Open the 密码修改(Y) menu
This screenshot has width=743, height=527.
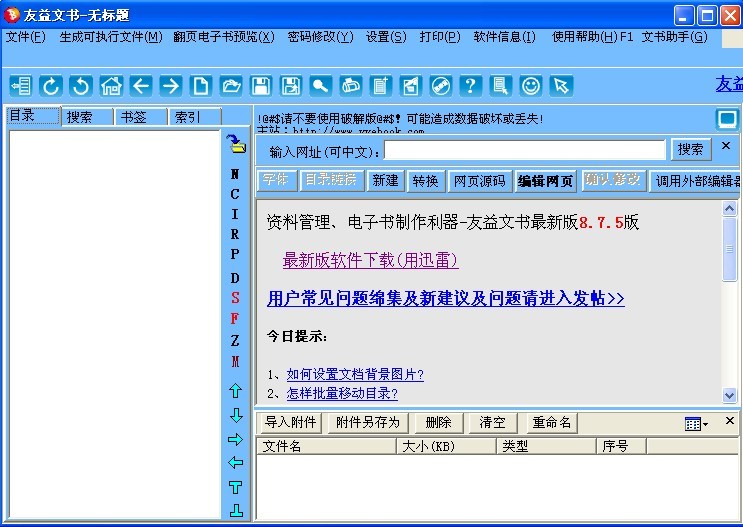[x=320, y=37]
